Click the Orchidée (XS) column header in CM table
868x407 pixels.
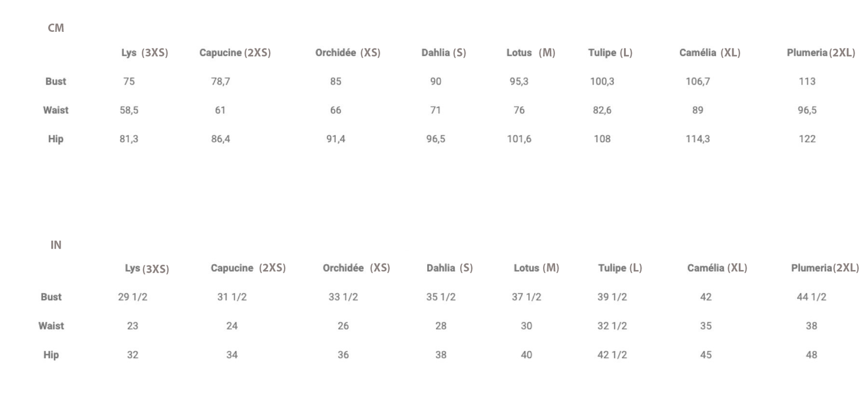pos(348,53)
